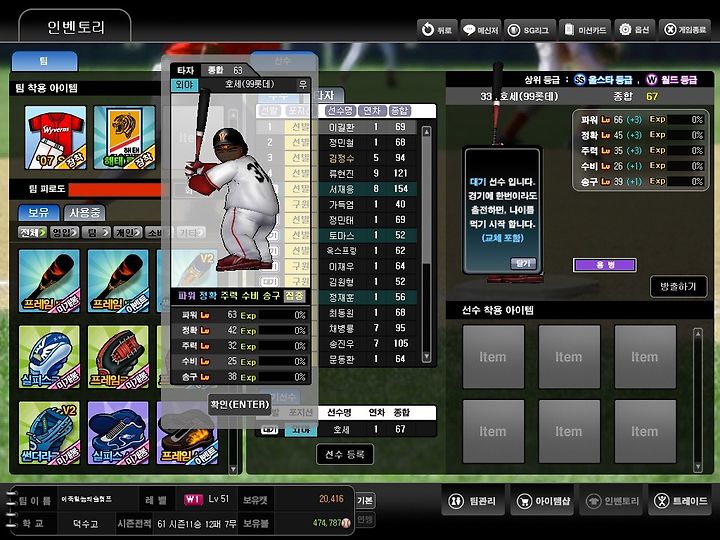720x540 pixels.
Task: Select the 실피스 blue batting glove item
Action: pyautogui.click(x=49, y=357)
